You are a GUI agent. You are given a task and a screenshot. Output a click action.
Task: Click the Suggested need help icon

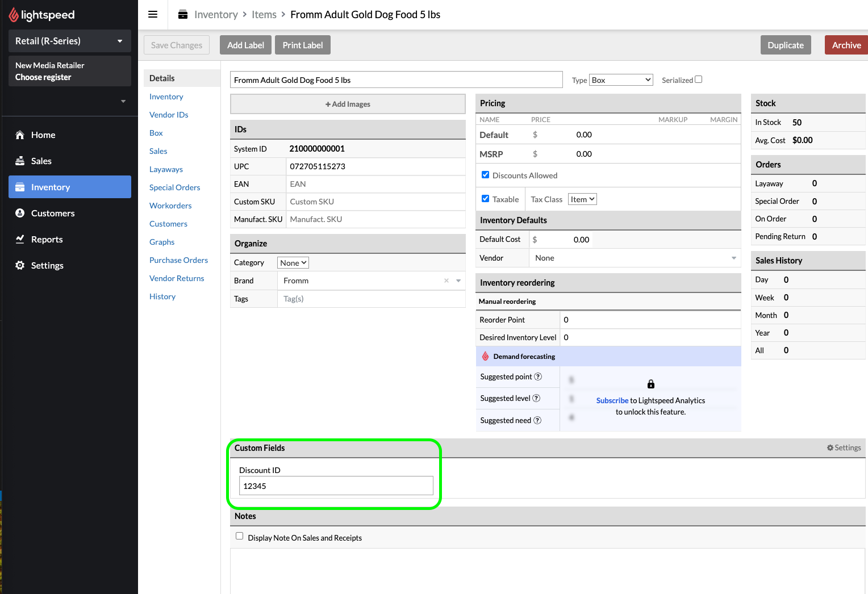(537, 420)
